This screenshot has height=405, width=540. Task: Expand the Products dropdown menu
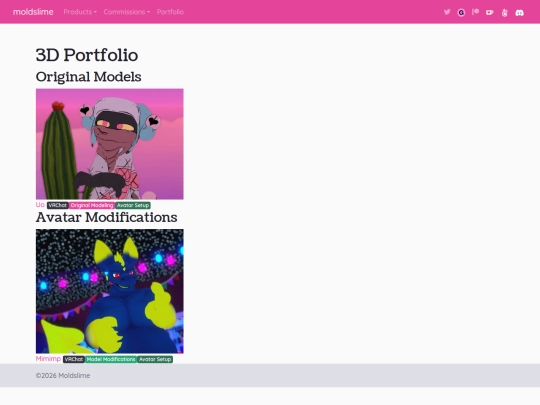[80, 12]
